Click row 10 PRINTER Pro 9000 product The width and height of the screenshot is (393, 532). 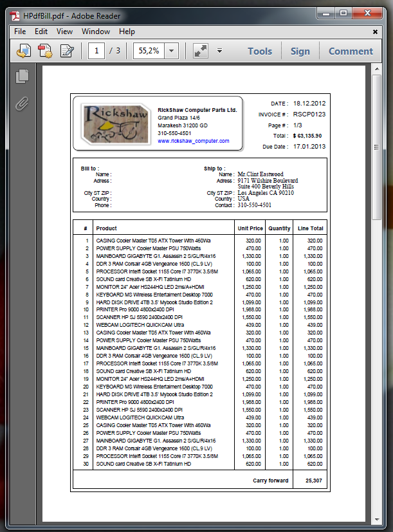[x=134, y=309]
